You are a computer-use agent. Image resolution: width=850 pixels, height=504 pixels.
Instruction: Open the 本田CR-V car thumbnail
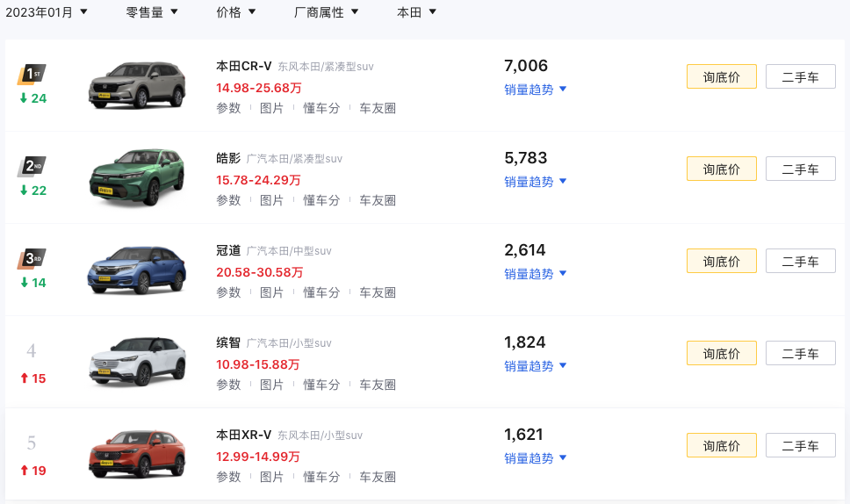(137, 85)
